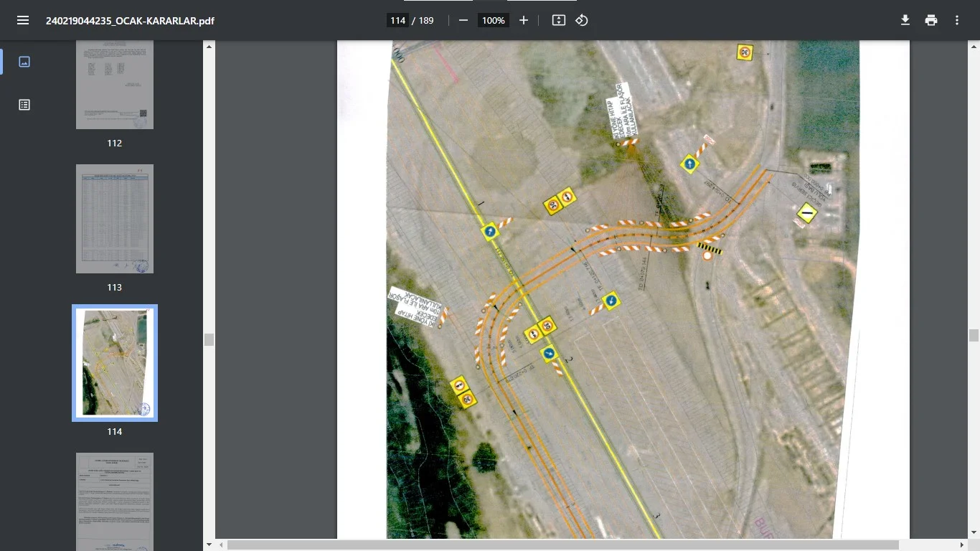Click the vertical scrollbar thumb on the right
The height and width of the screenshot is (551, 980).
974,335
